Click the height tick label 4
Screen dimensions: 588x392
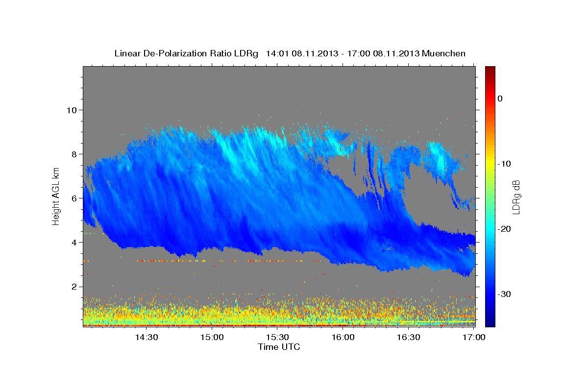tap(74, 242)
